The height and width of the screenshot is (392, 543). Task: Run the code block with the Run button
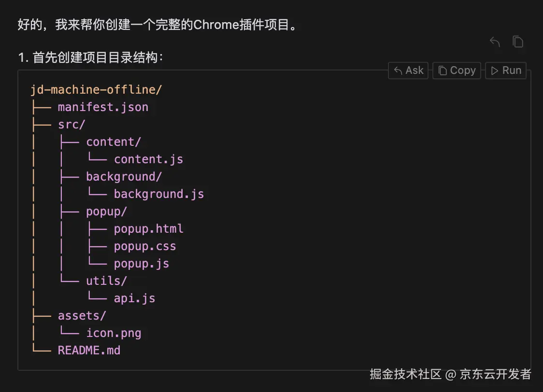[506, 70]
